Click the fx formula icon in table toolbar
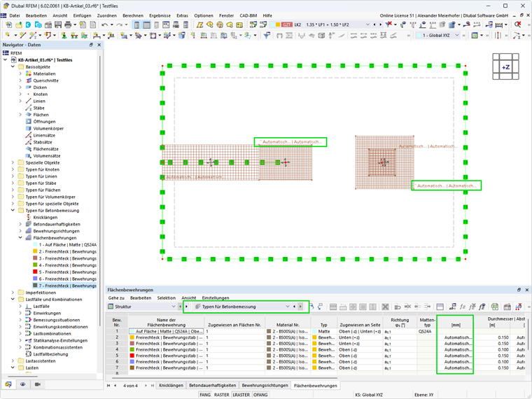The width and height of the screenshot is (532, 399). pos(463,307)
